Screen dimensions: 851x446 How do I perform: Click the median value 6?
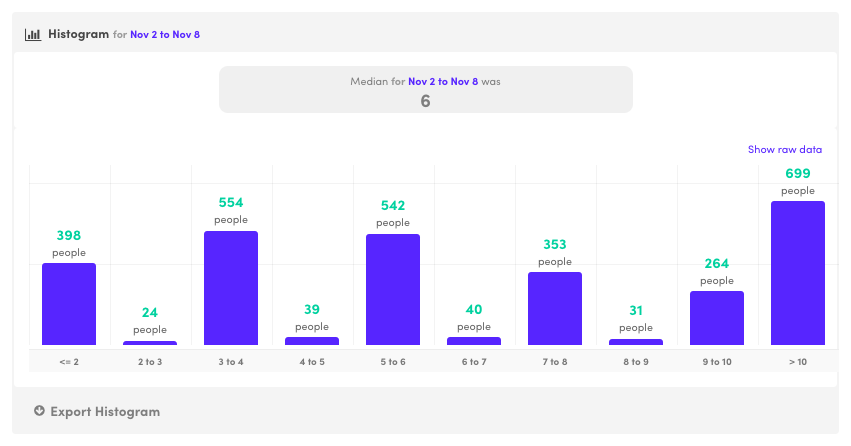(426, 101)
